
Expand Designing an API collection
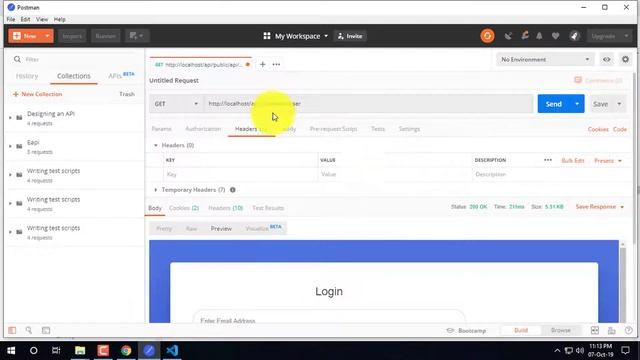click(x=10, y=118)
